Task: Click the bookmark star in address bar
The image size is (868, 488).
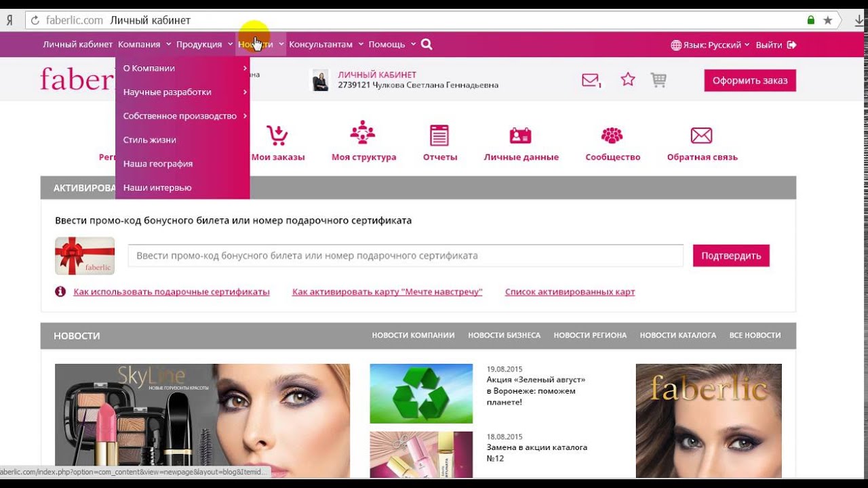Action: 828,20
